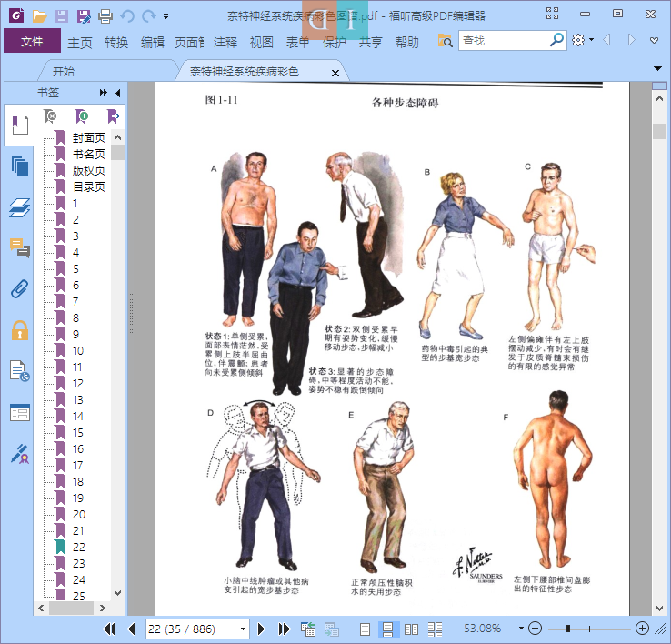
Task: Switch to the 开始 document tab
Action: [x=64, y=72]
